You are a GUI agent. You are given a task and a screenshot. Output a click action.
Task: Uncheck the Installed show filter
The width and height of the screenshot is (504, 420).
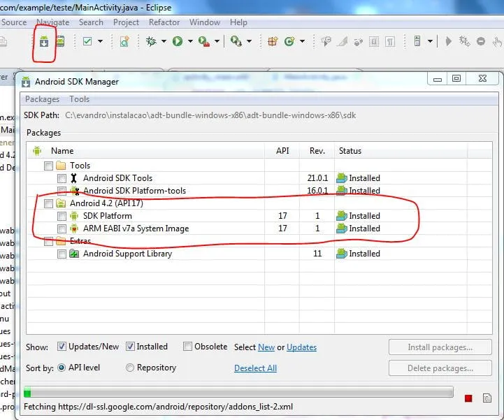coord(130,346)
